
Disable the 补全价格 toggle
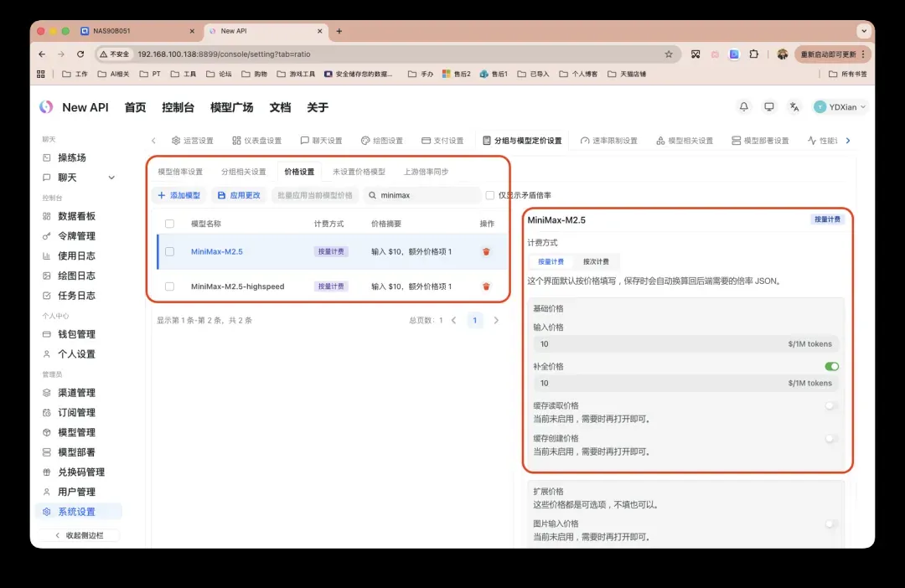[x=831, y=367]
